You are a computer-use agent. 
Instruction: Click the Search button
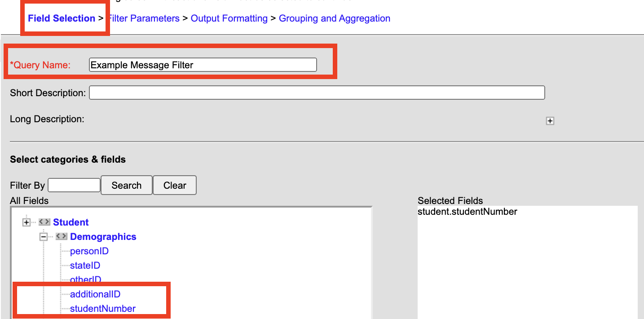pos(127,185)
